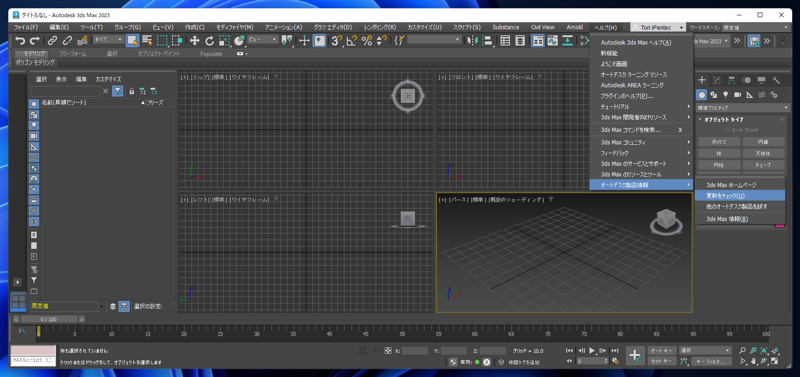Open the selection filter 'すべて' dropdown
This screenshot has width=800, height=377.
point(108,40)
